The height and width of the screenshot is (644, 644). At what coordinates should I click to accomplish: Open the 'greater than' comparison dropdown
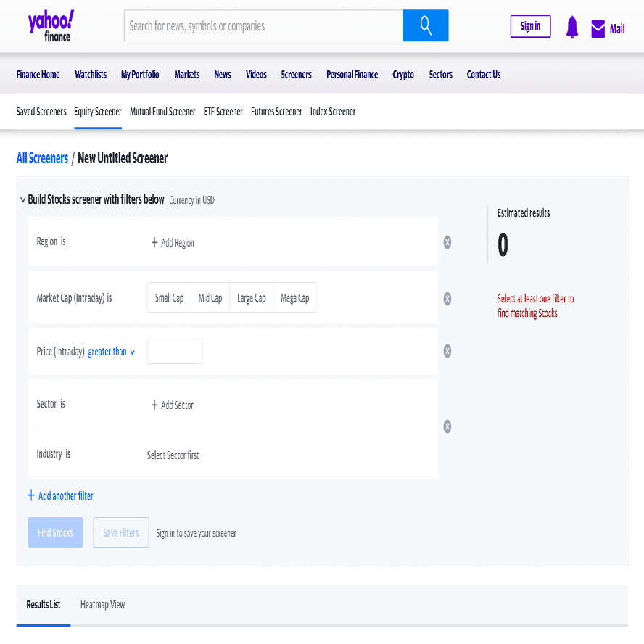(x=111, y=352)
